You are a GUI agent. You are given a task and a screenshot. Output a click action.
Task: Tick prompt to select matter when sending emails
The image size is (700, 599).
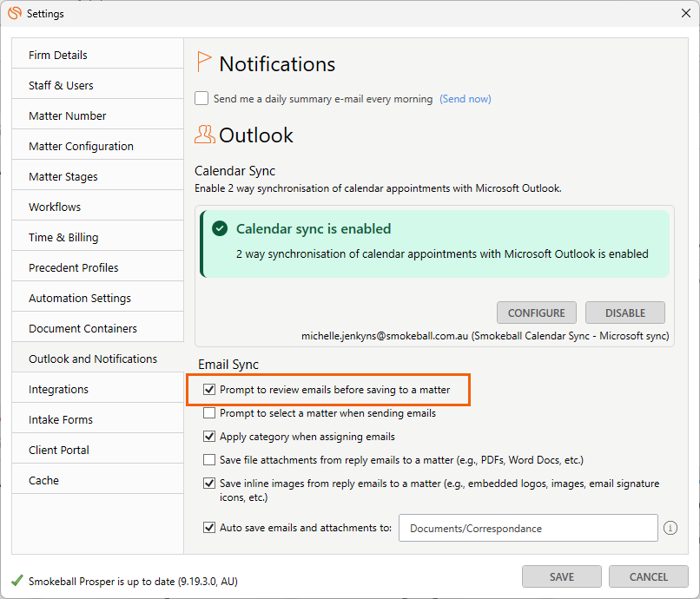pyautogui.click(x=209, y=413)
